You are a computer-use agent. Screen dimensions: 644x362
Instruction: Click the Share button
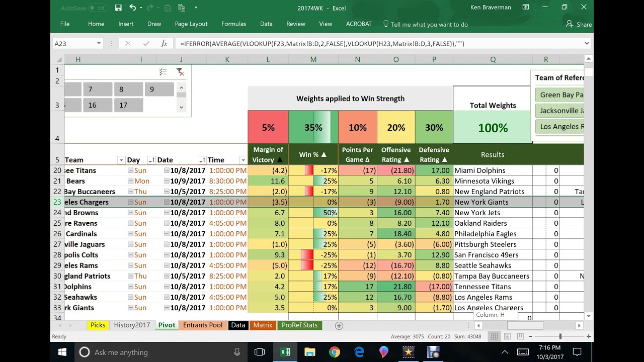tap(579, 24)
